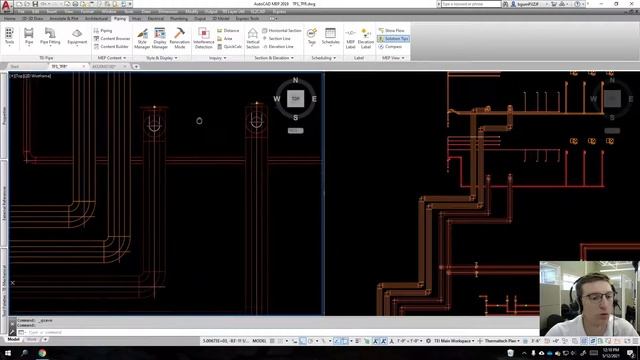Open QuickCalc calculator
The image size is (640, 360).
(229, 47)
